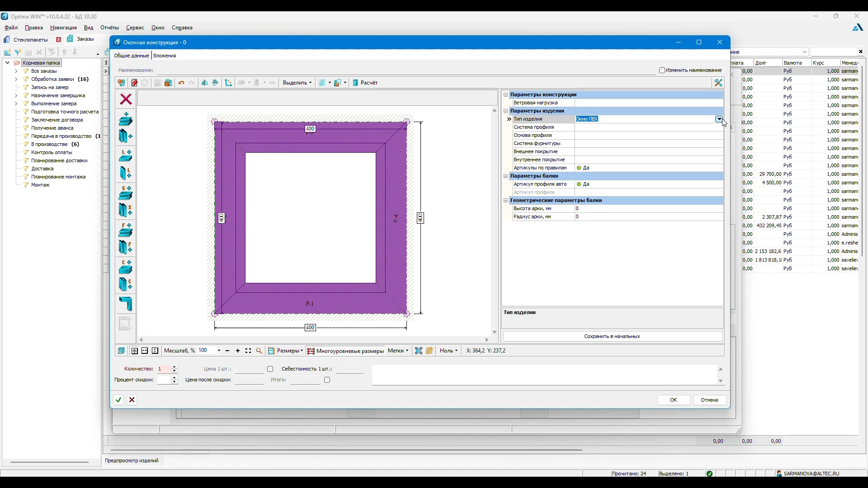868x488 pixels.
Task: Open the 'Сервис' menu
Action: pos(135,28)
